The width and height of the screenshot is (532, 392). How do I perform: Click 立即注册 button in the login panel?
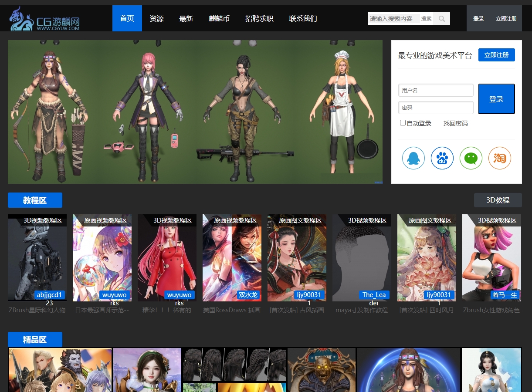(x=496, y=55)
